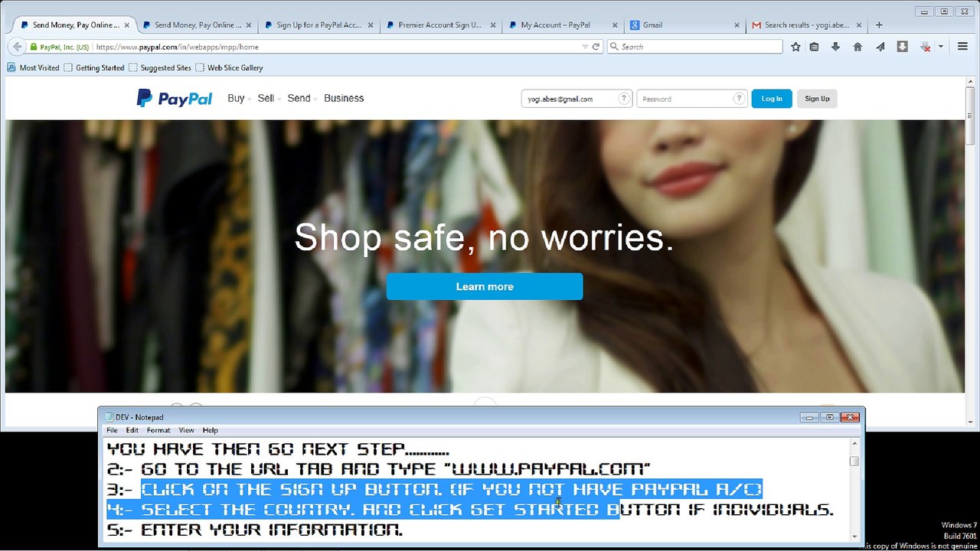Click the paper plane share icon
This screenshot has height=551, width=980.
(880, 47)
